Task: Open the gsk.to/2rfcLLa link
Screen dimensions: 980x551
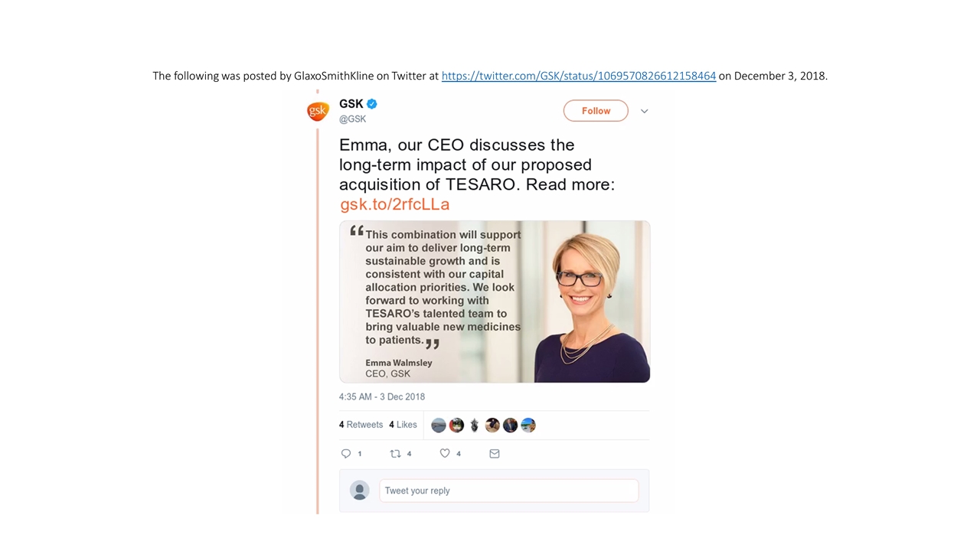Action: coord(394,204)
